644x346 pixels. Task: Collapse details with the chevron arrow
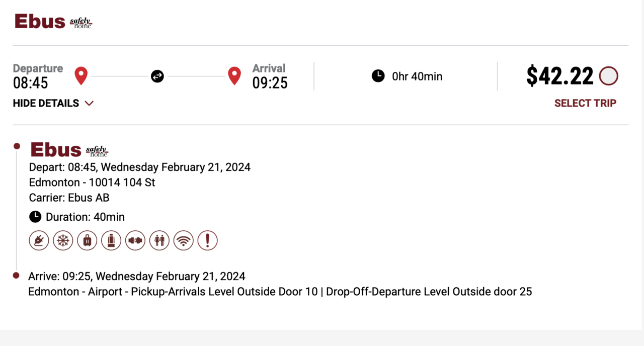click(x=89, y=103)
